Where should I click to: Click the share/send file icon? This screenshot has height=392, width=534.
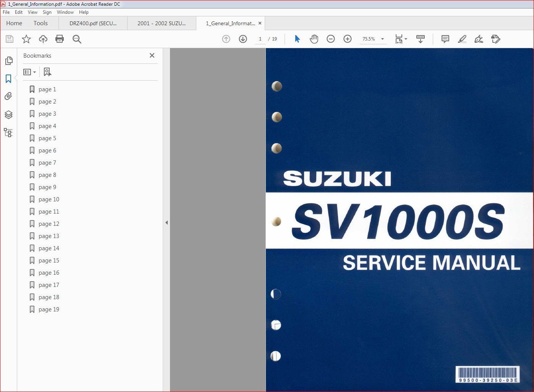pyautogui.click(x=496, y=39)
